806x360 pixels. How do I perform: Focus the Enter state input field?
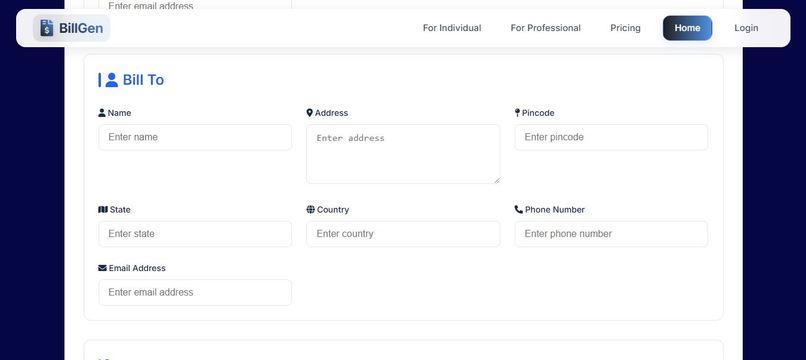[x=195, y=234]
